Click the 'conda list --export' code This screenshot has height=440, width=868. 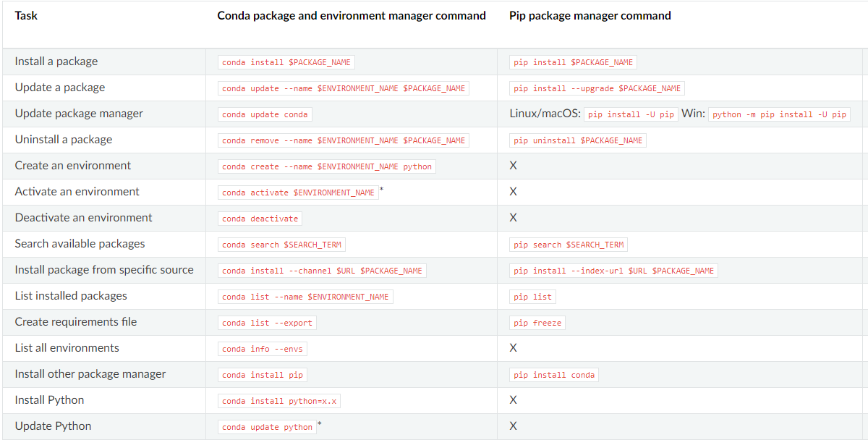pos(267,323)
